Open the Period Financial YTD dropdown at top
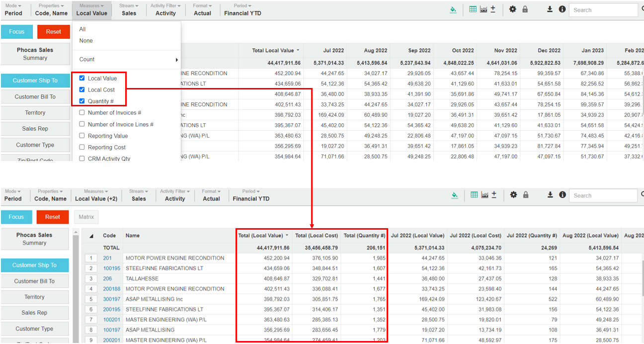This screenshot has width=644, height=344. 242,10
